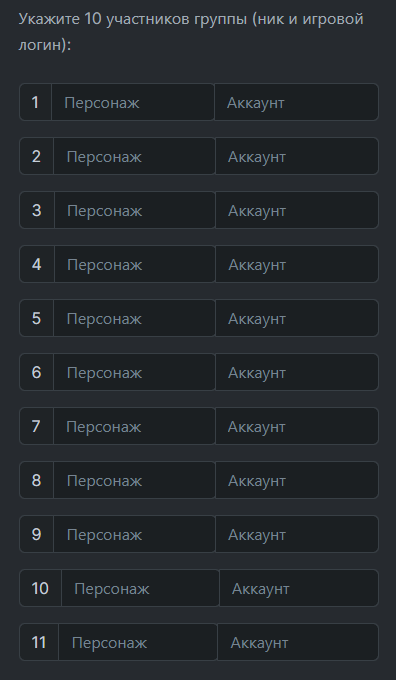Screen dimensions: 396x680
Task: Activate the Персонаж field in row 5
Action: click(x=134, y=318)
